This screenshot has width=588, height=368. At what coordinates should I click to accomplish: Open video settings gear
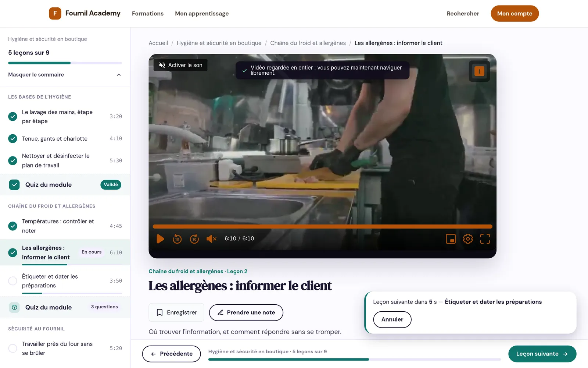(x=468, y=239)
